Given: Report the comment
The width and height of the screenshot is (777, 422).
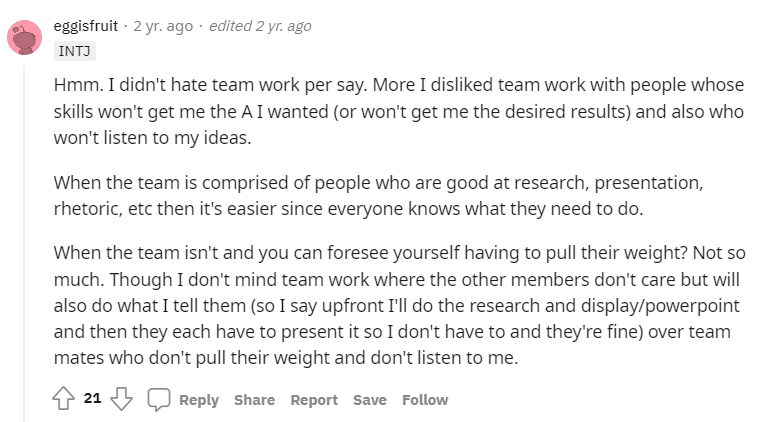Looking at the screenshot, I should click(314, 399).
